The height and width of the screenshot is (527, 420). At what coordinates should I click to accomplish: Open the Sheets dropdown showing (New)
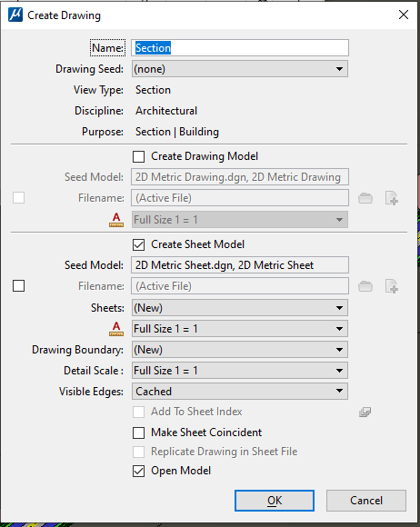coord(240,308)
